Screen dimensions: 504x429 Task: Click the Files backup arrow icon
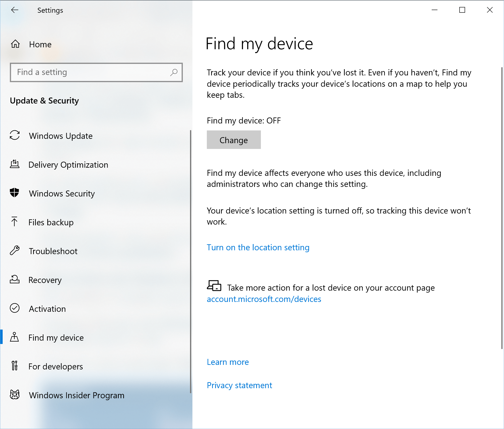click(x=15, y=222)
